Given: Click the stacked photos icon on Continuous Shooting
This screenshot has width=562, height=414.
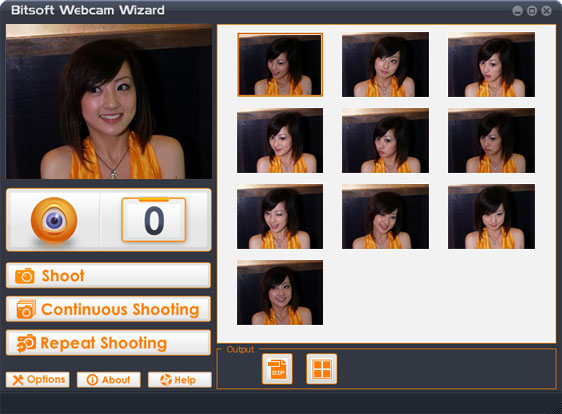Looking at the screenshot, I should [26, 309].
